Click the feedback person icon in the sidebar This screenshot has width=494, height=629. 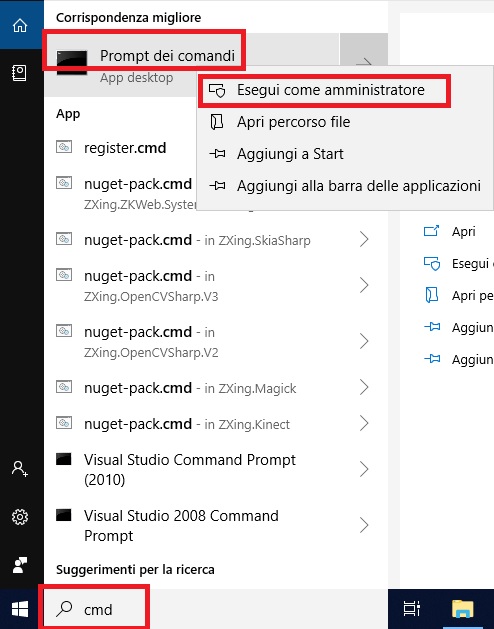click(x=20, y=565)
